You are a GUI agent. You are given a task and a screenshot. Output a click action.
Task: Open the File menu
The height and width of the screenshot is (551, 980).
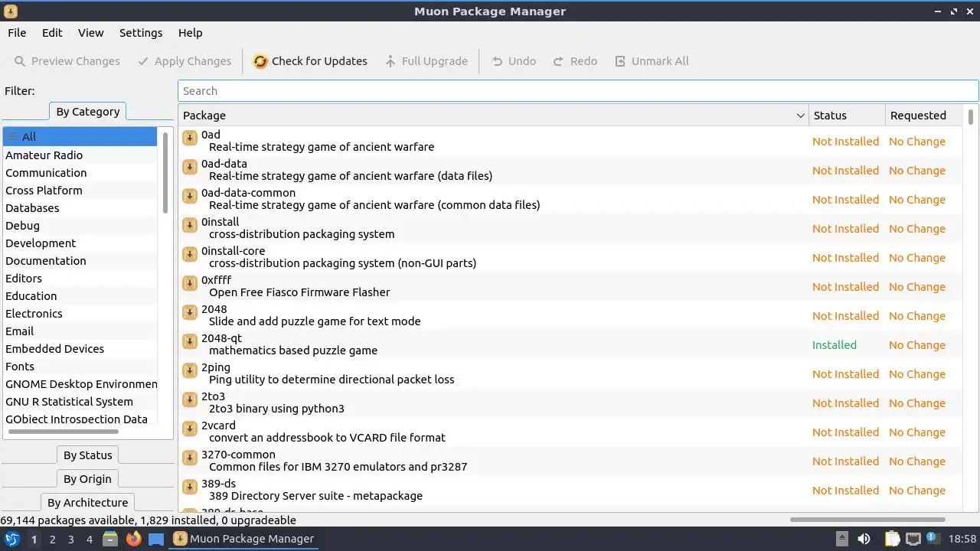tap(17, 33)
